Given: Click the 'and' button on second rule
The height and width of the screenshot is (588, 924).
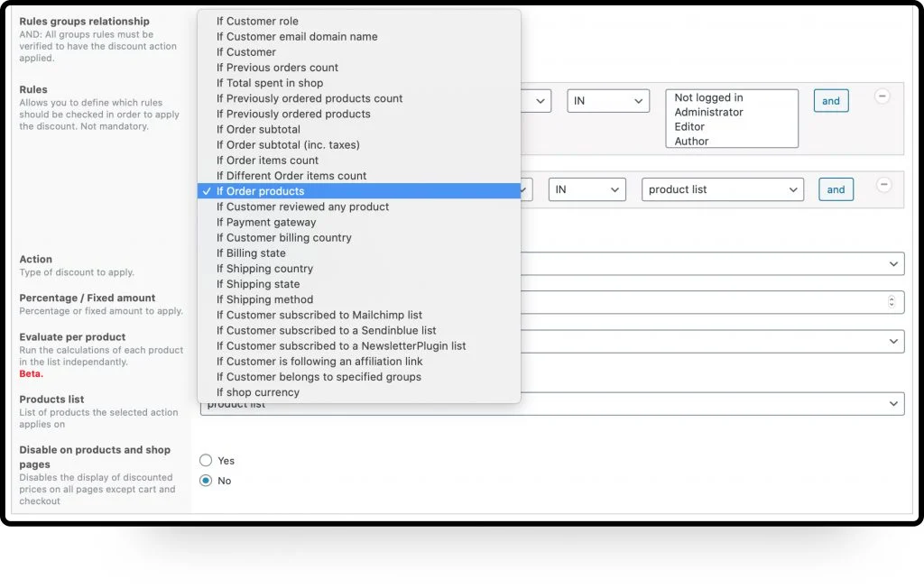Looking at the screenshot, I should pyautogui.click(x=836, y=189).
